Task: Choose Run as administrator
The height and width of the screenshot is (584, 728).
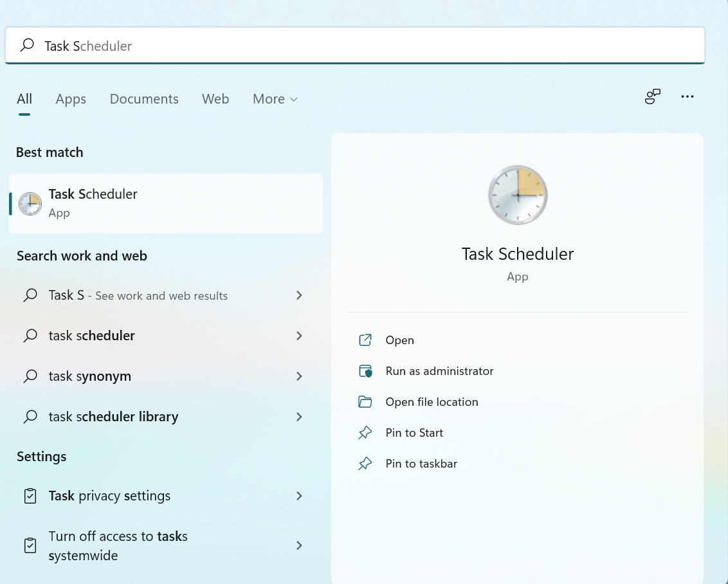Action: coord(439,371)
